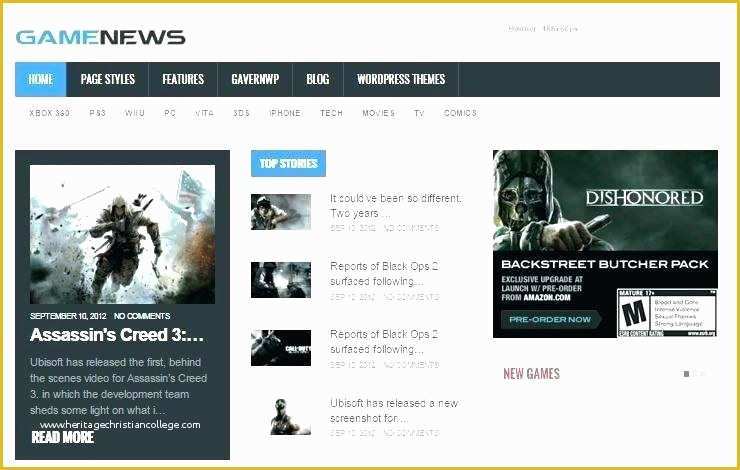
Task: Select the first New Games slider dot
Action: pyautogui.click(x=686, y=374)
